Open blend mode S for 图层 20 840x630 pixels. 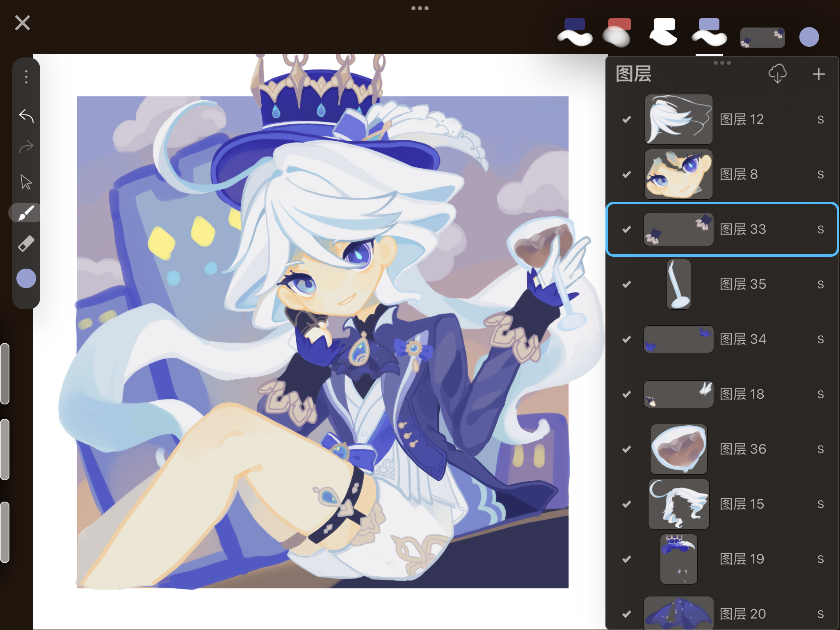coord(820,614)
